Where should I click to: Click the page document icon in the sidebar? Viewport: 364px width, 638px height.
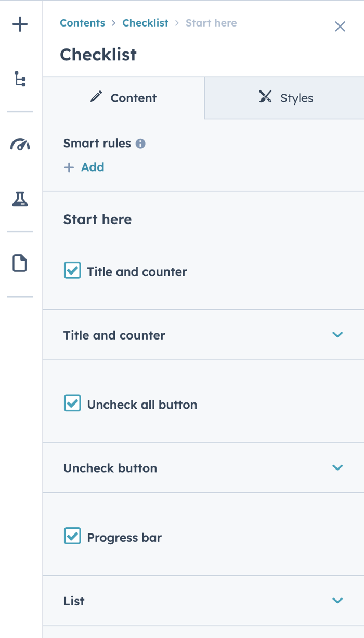pos(20,263)
